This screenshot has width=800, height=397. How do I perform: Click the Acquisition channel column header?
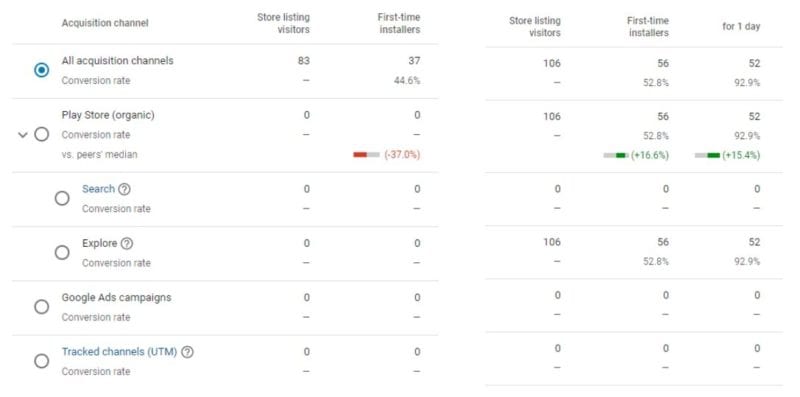tap(105, 23)
